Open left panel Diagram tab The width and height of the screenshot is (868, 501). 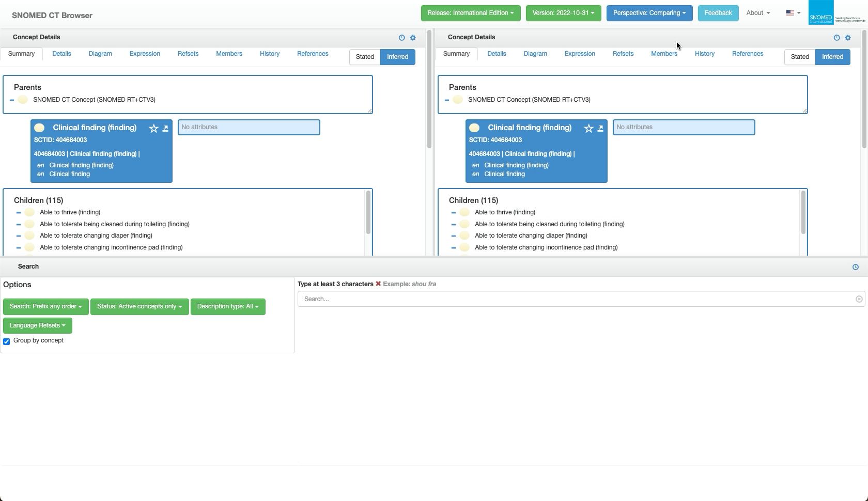coord(100,54)
